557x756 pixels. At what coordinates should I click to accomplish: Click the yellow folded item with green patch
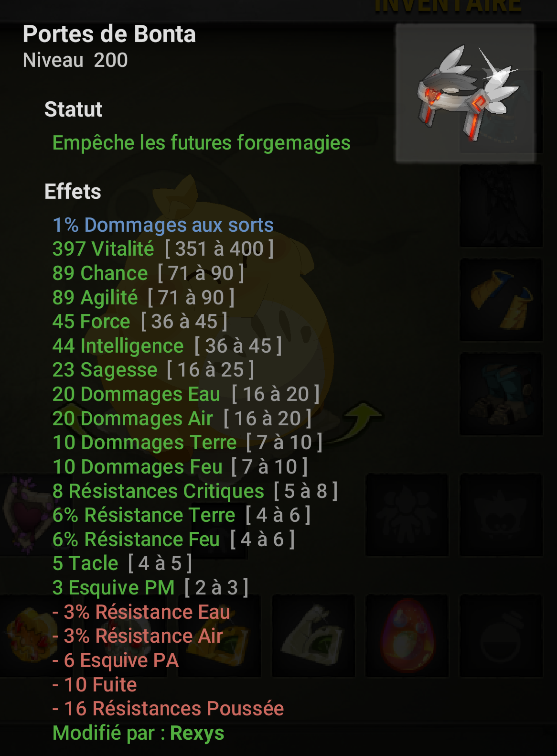(x=219, y=636)
